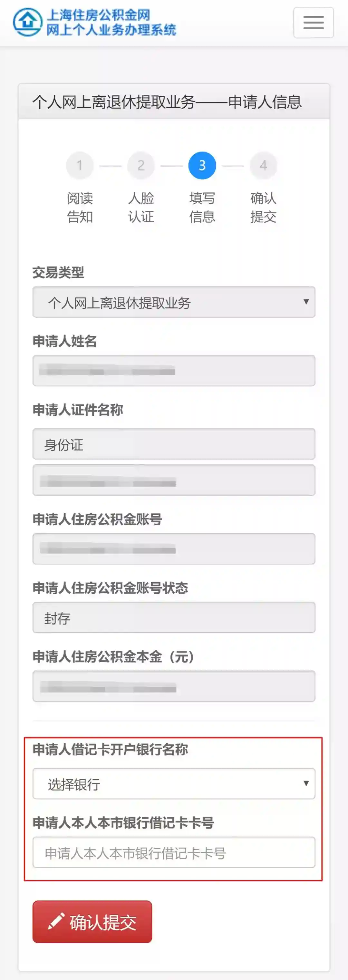The height and width of the screenshot is (980, 348).
Task: Click the 申请人住房公积金账号 account field
Action: coord(174,548)
